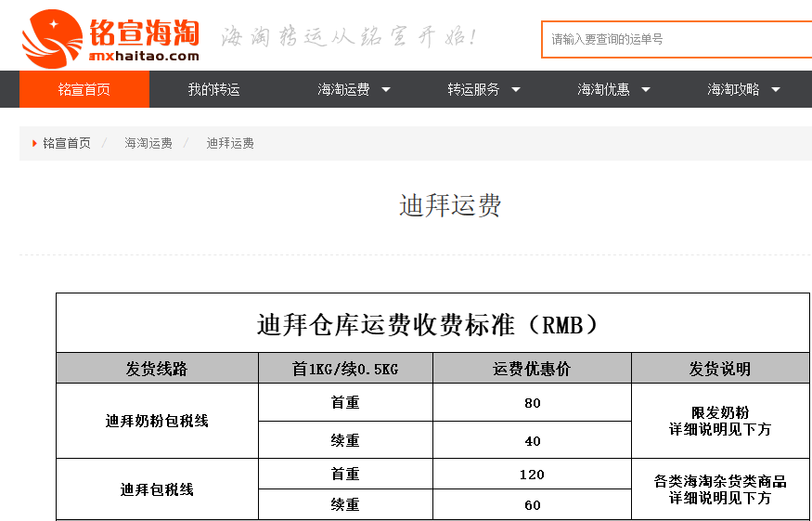Click the mxhaitao.com brand name text

pyautogui.click(x=144, y=56)
